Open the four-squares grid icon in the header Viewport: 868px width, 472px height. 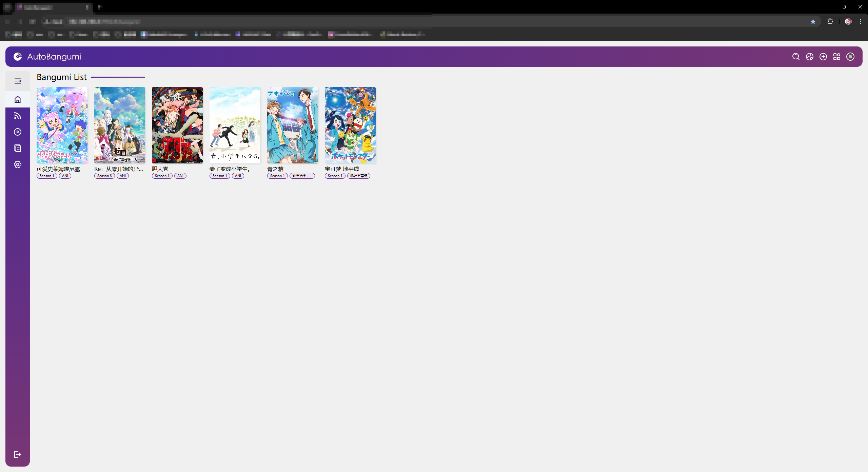(836, 57)
